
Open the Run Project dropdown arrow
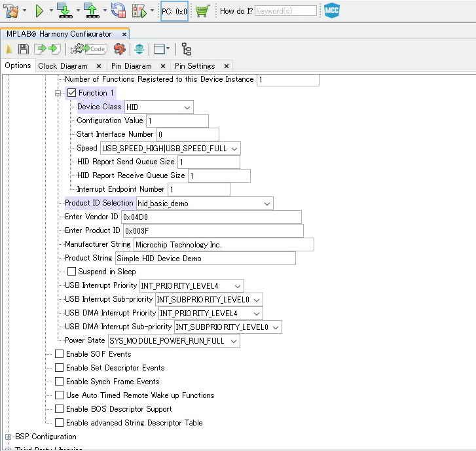[x=51, y=11]
